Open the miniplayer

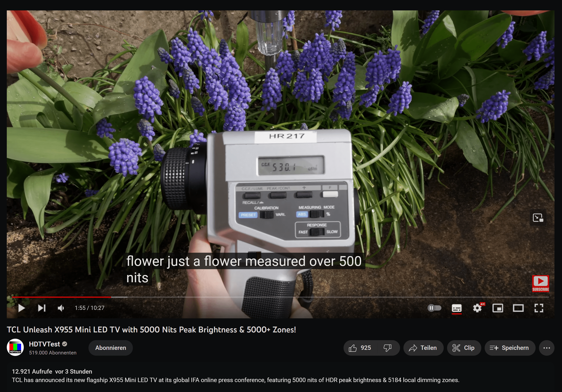498,308
